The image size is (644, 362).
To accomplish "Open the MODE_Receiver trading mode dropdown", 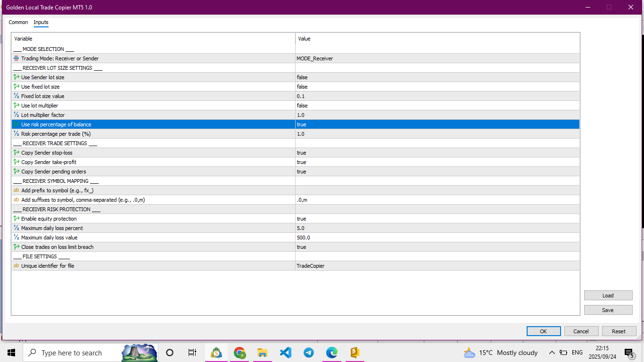I will pyautogui.click(x=438, y=58).
